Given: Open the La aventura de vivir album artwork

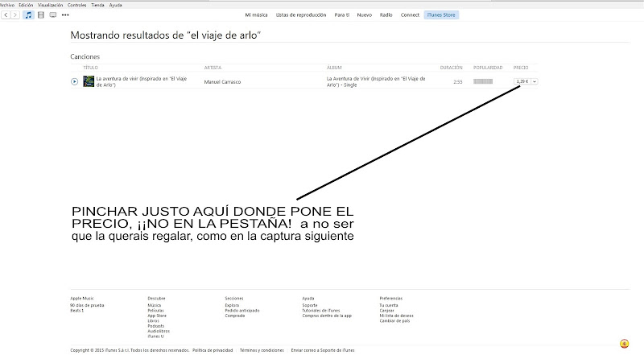Looking at the screenshot, I should [x=89, y=81].
